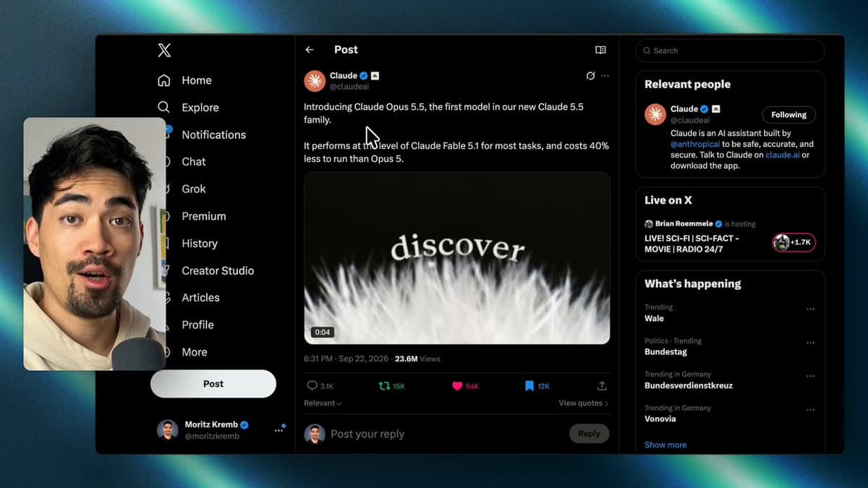Open reader view book icon
The image size is (868, 488).
[600, 50]
